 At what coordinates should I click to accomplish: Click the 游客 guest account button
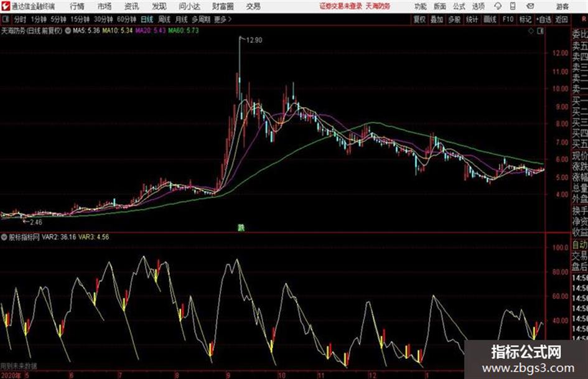[562, 6]
